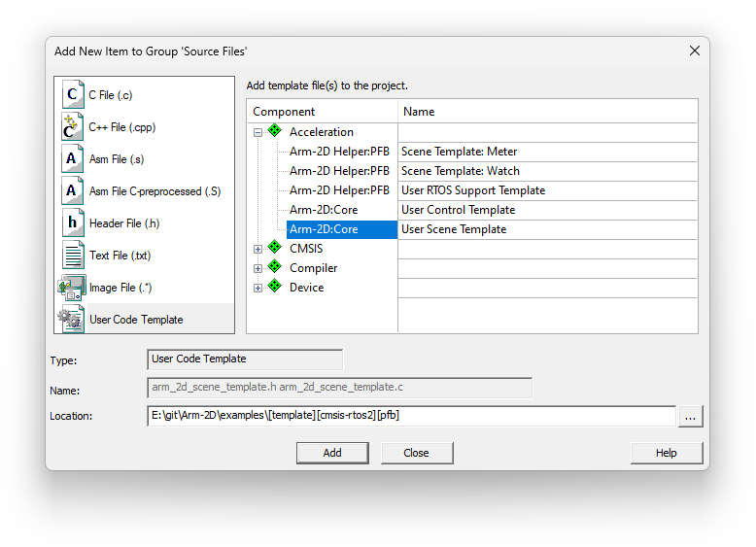This screenshot has width=756, height=547.
Task: Choose the Header File (.h) icon
Action: coord(73,223)
